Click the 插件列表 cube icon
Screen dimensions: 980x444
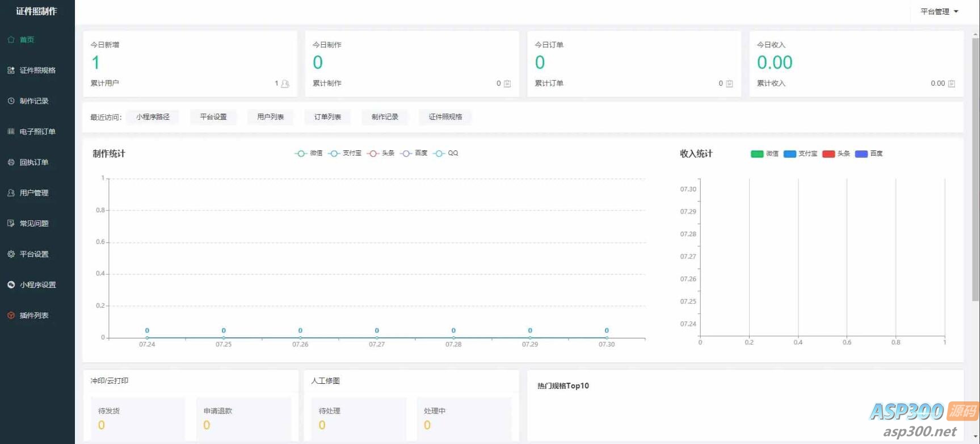pos(11,316)
